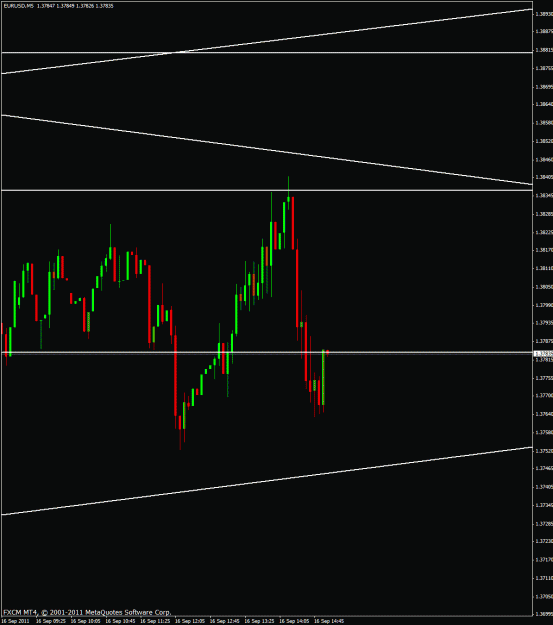Select the descending trendline above the candles
The width and height of the screenshot is (553, 625).
pyautogui.click(x=267, y=150)
